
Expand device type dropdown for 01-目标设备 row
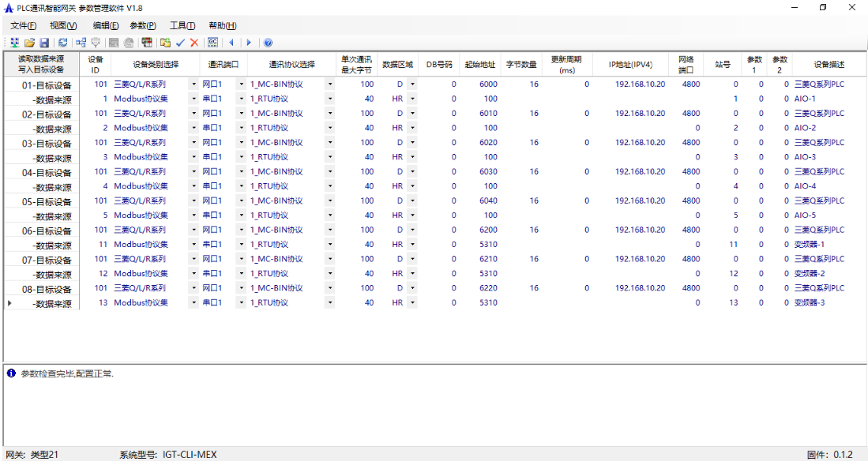(194, 84)
